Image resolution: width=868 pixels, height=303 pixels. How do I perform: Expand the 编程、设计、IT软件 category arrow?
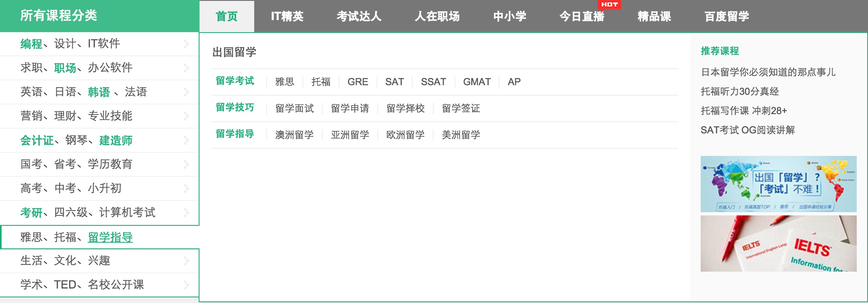(186, 44)
